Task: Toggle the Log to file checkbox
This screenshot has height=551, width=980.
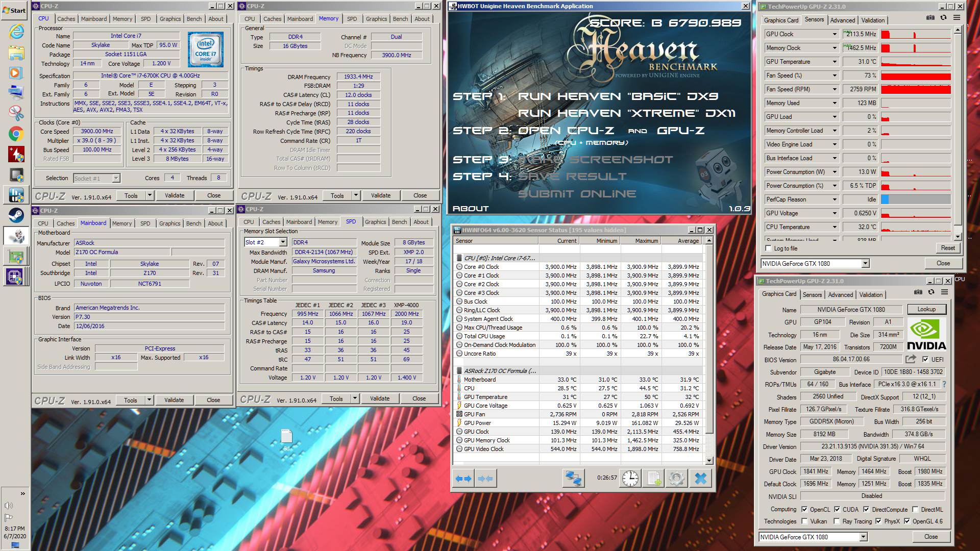Action: click(x=769, y=248)
